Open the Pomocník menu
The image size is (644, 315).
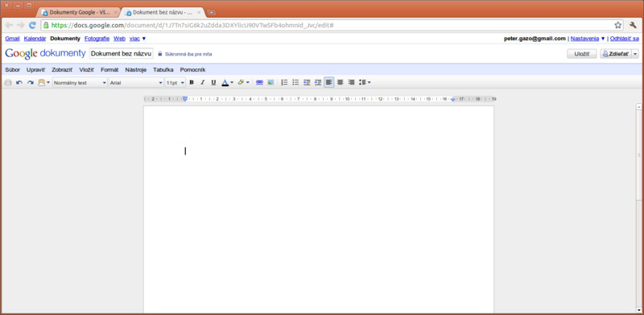click(192, 70)
